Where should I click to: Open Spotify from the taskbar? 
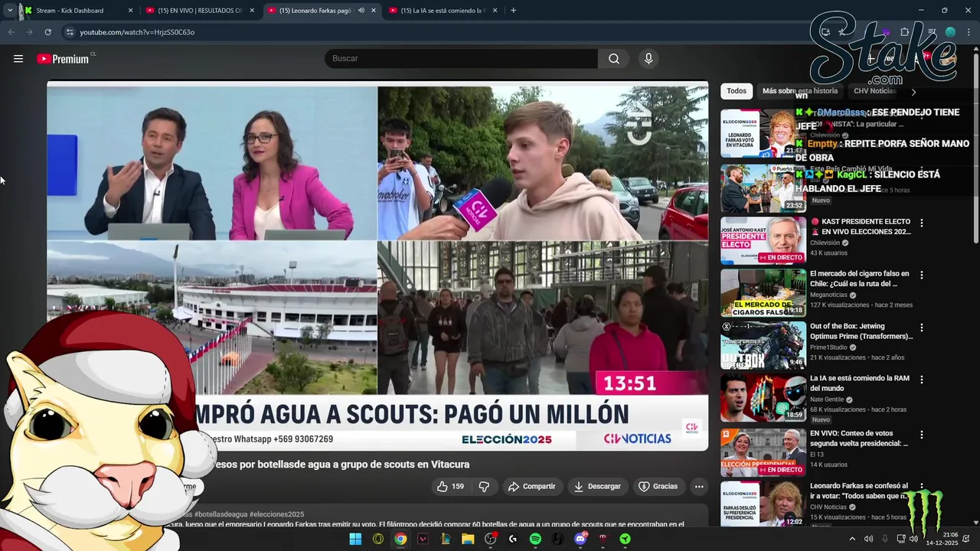[535, 539]
